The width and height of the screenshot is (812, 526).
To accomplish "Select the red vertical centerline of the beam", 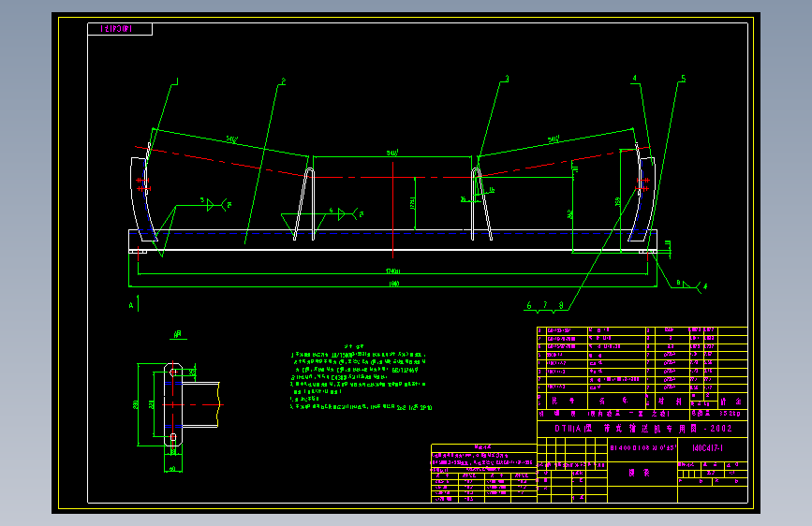I will tap(393, 210).
